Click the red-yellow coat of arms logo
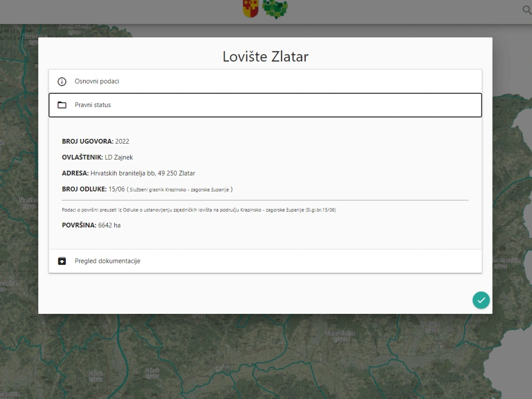This screenshot has width=532, height=399. pyautogui.click(x=251, y=9)
